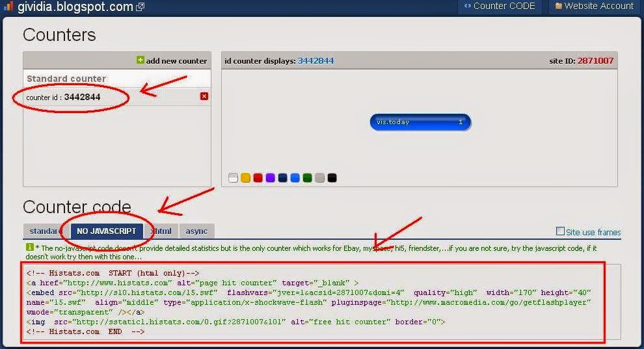This screenshot has height=349, width=644.
Task: Choose the red color swatch
Action: click(x=258, y=177)
